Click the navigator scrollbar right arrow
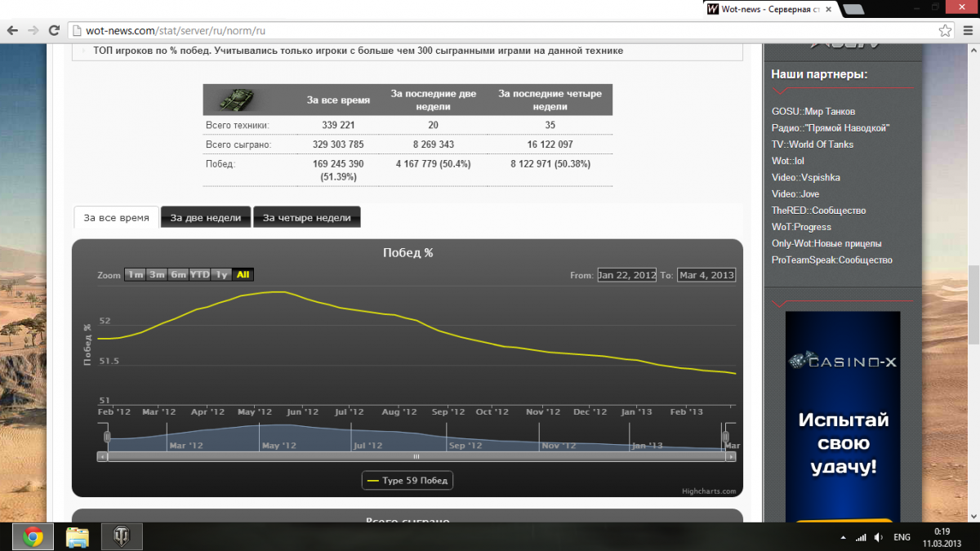This screenshot has width=980, height=551. (730, 456)
